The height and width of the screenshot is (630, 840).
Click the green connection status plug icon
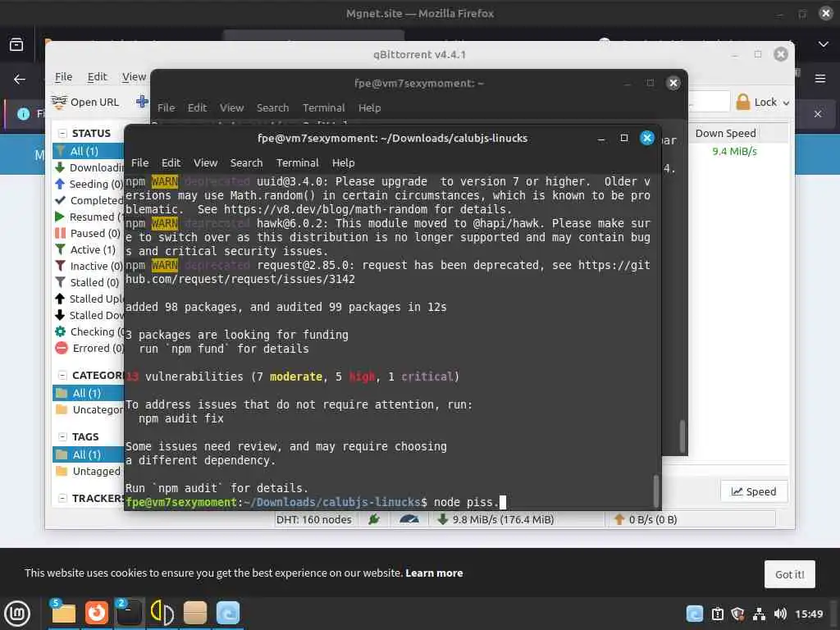[x=374, y=519]
